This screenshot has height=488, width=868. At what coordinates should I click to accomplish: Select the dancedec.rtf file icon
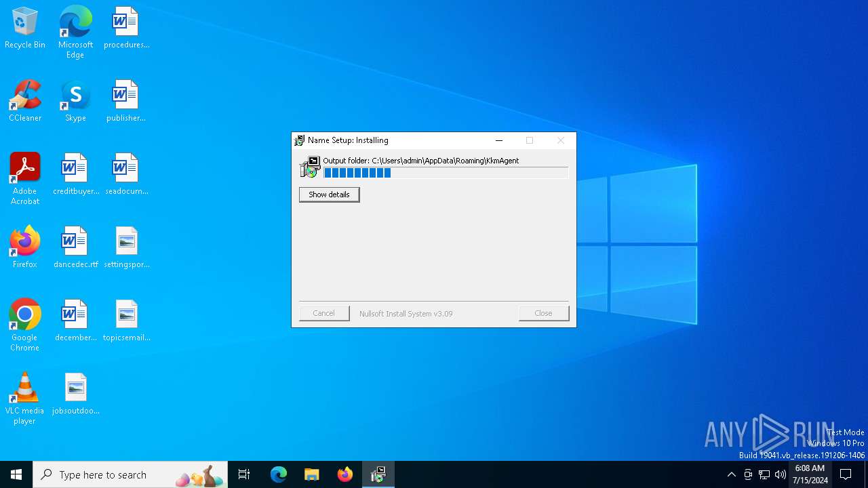(x=75, y=248)
